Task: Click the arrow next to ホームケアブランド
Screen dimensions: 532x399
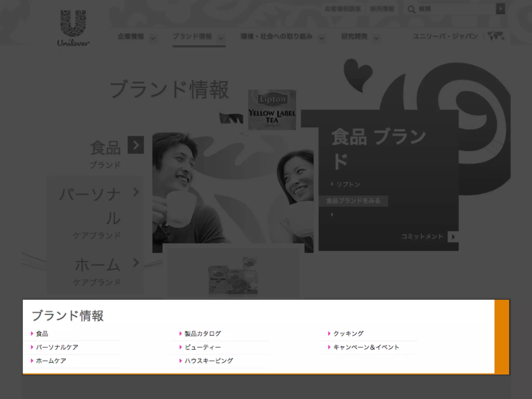Action: point(136,263)
